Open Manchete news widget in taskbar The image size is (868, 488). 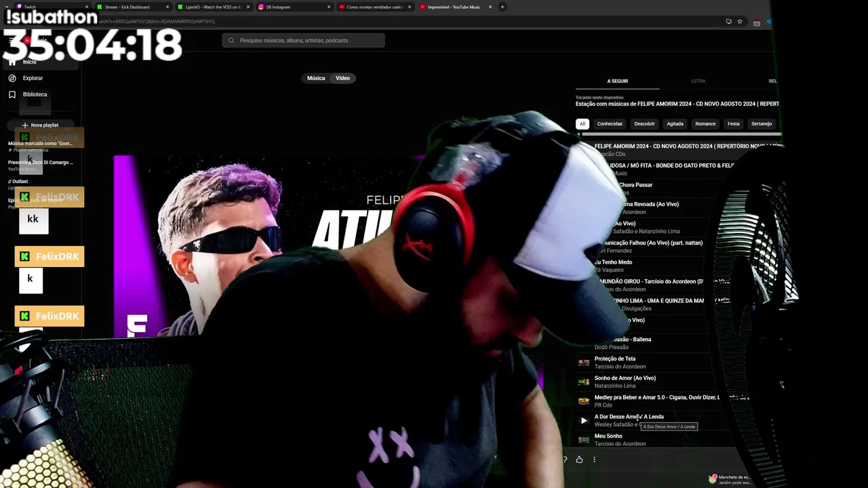729,479
